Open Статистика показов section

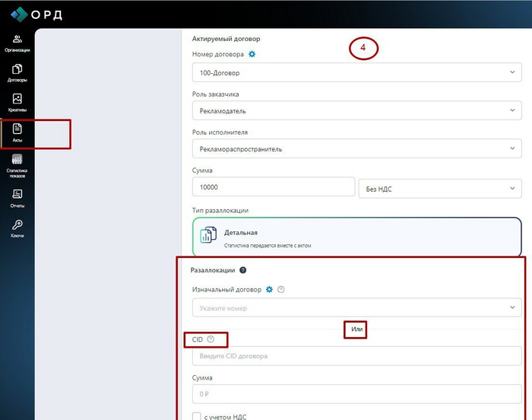(17, 165)
